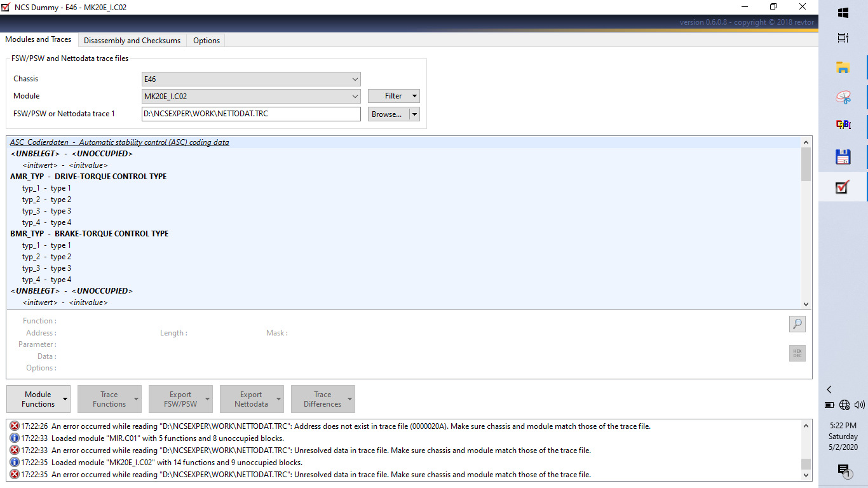Expand the Export Nettodata dropdown arrow
This screenshot has height=488, width=868.
pyautogui.click(x=278, y=399)
